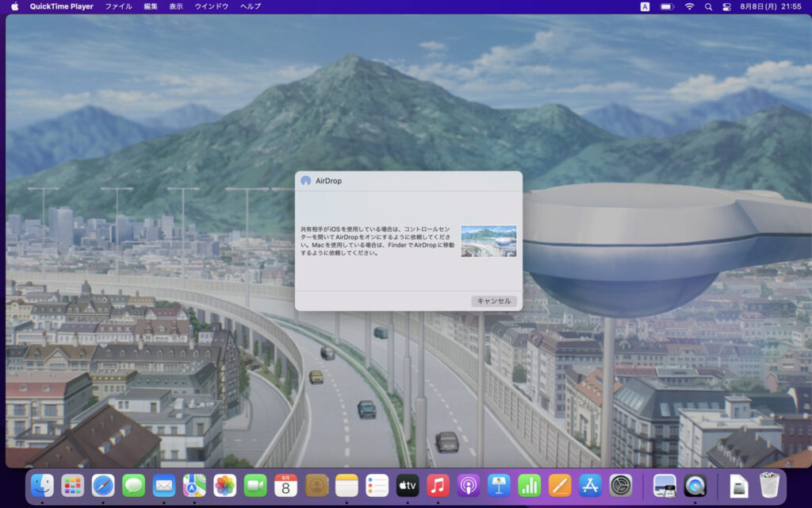Click the date and time 8月8日(月) 21:55
Image resolution: width=812 pixels, height=508 pixels.
(x=771, y=6)
